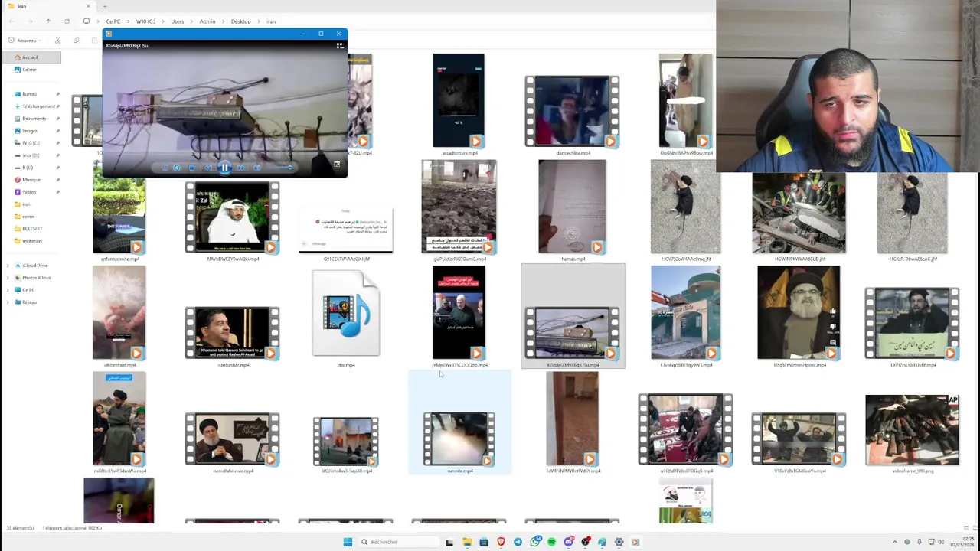Open the Windows Start menu
Image resolution: width=980 pixels, height=551 pixels.
pos(348,542)
